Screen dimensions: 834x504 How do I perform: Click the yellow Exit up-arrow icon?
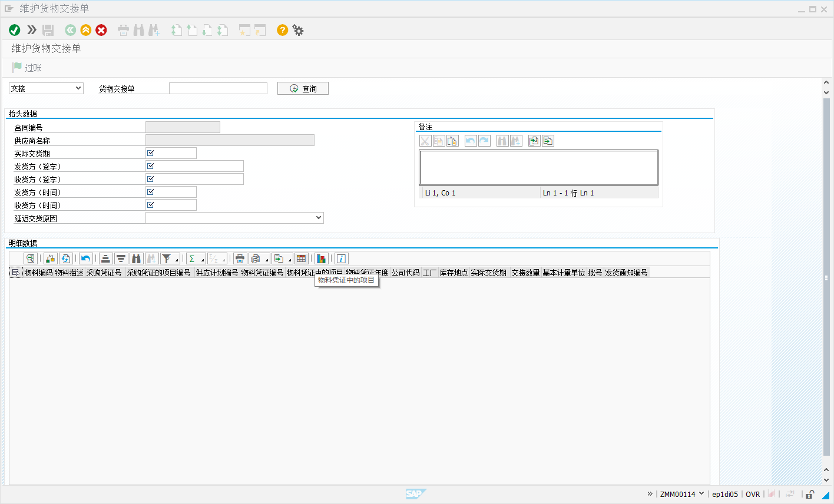[86, 30]
